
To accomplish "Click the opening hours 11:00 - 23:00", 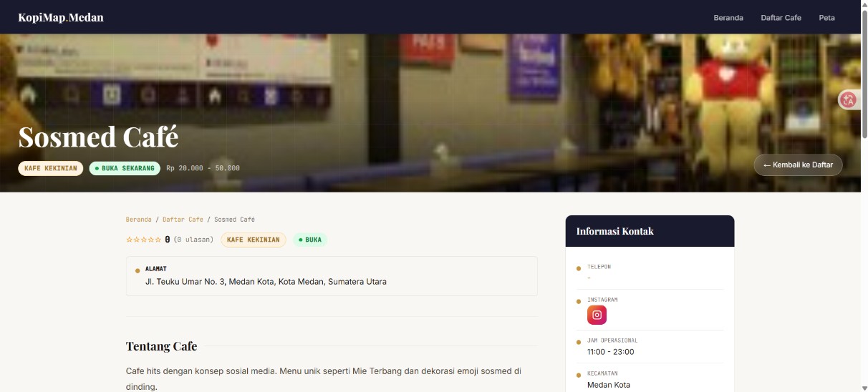I will click(x=610, y=352).
